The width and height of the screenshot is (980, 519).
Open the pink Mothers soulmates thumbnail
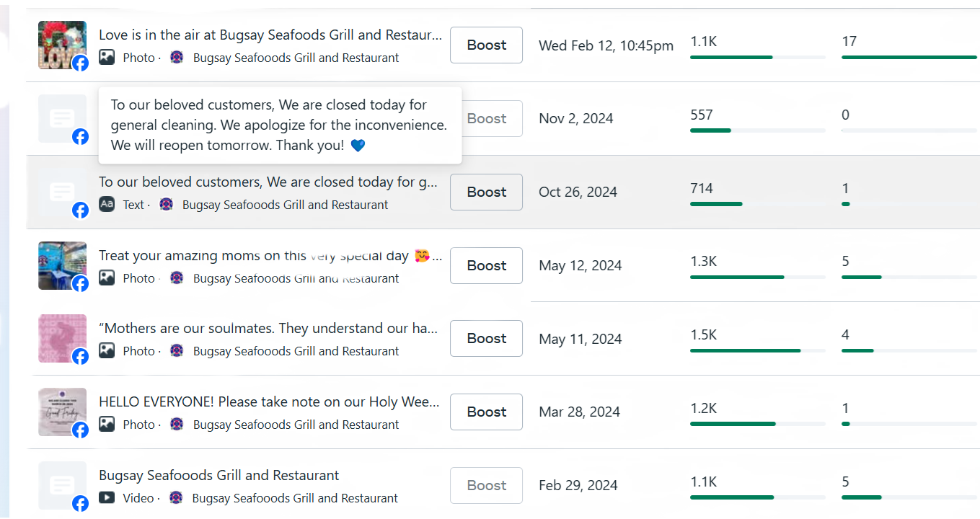pos(61,337)
